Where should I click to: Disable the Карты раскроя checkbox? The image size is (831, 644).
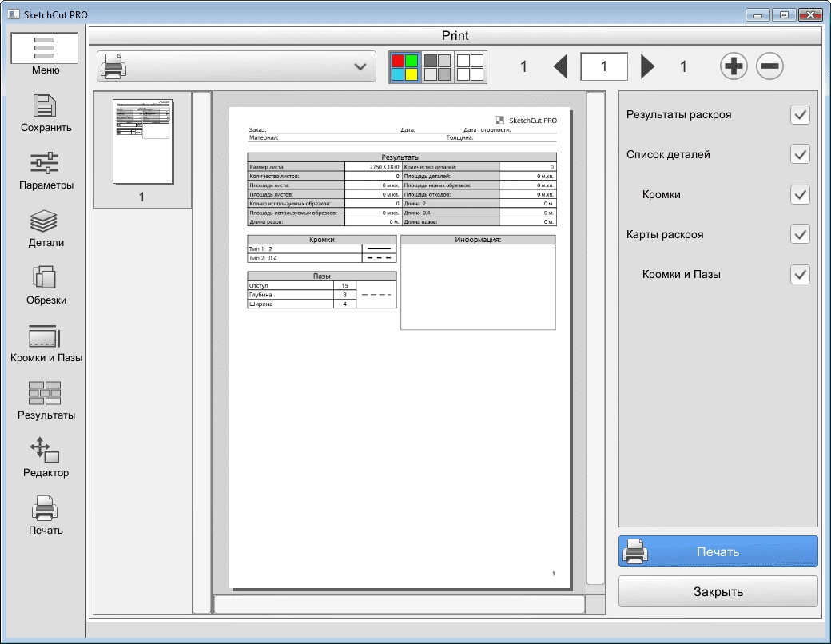(x=800, y=234)
